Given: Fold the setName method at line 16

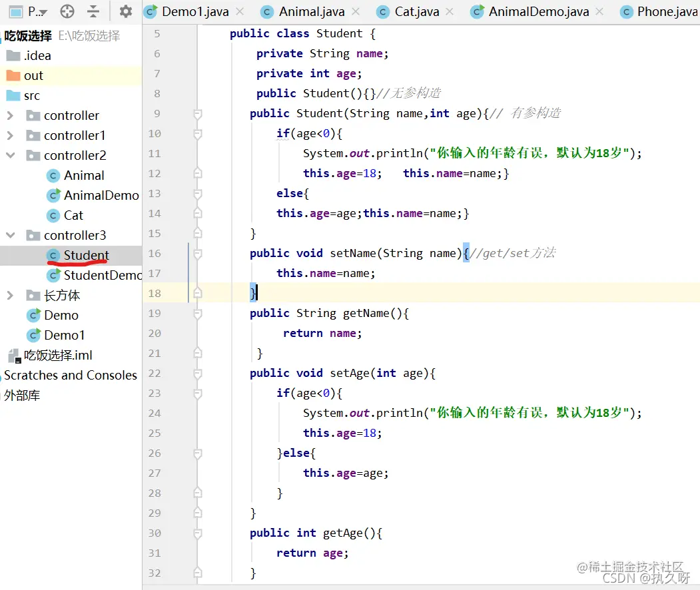Looking at the screenshot, I should click(198, 254).
